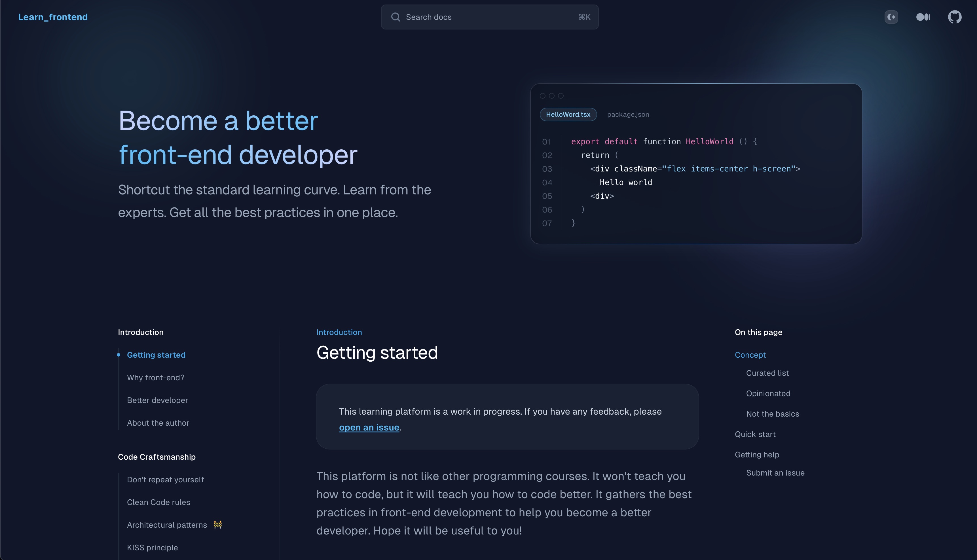
Task: Jump to "Quick start" section
Action: coord(755,434)
